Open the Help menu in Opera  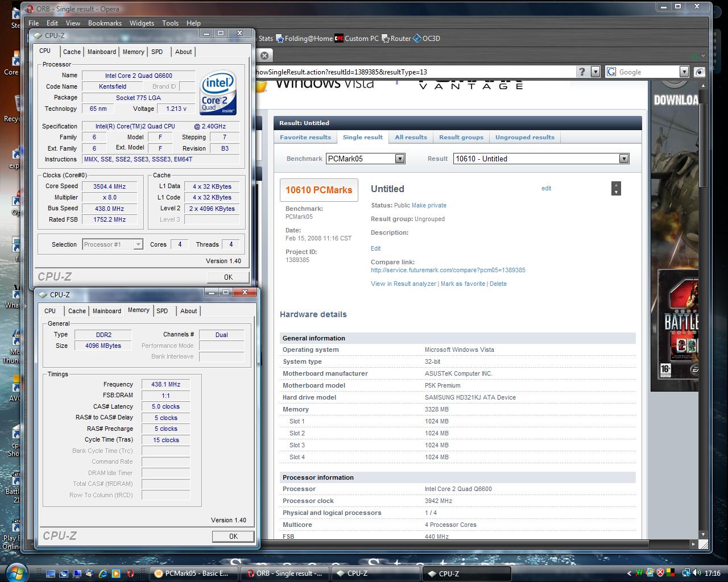point(193,23)
